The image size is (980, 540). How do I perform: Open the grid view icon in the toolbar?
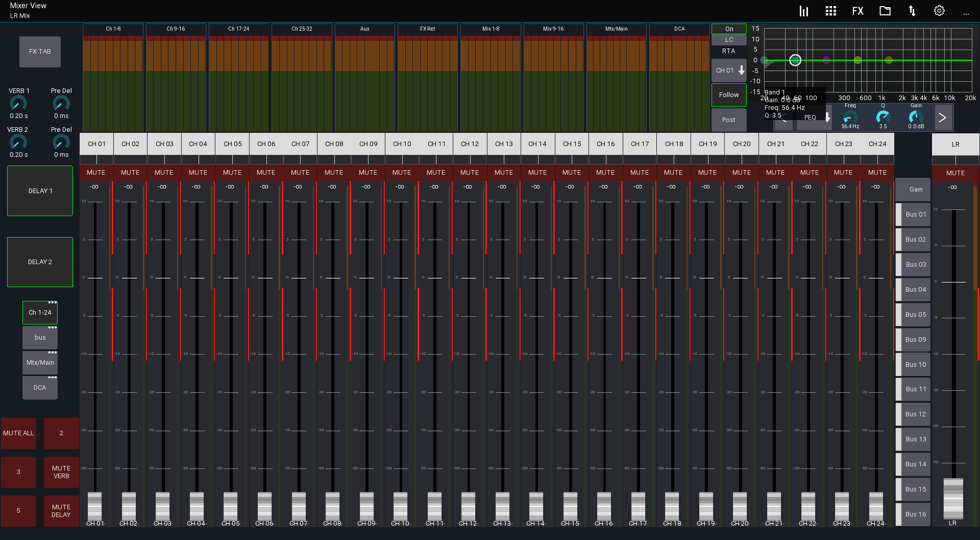point(830,11)
